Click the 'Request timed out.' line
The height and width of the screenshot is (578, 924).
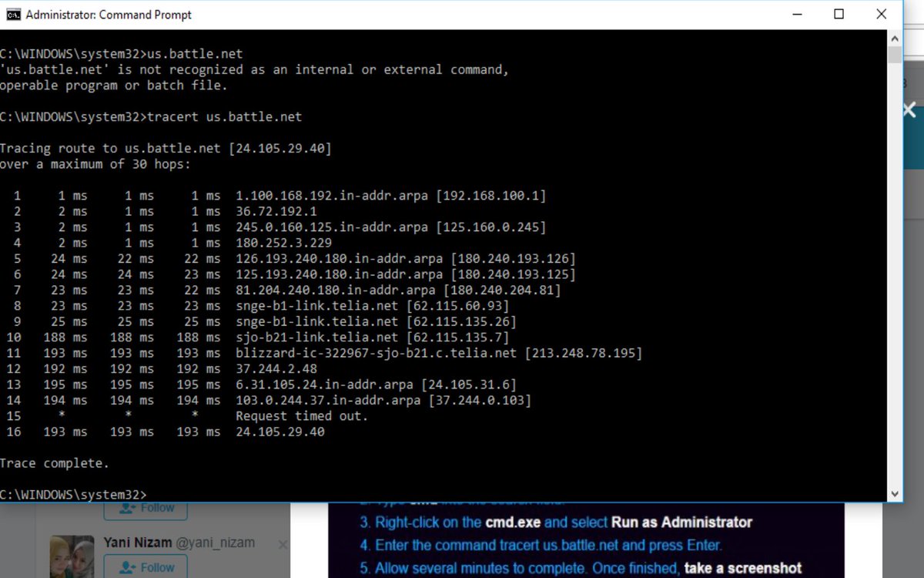(302, 416)
